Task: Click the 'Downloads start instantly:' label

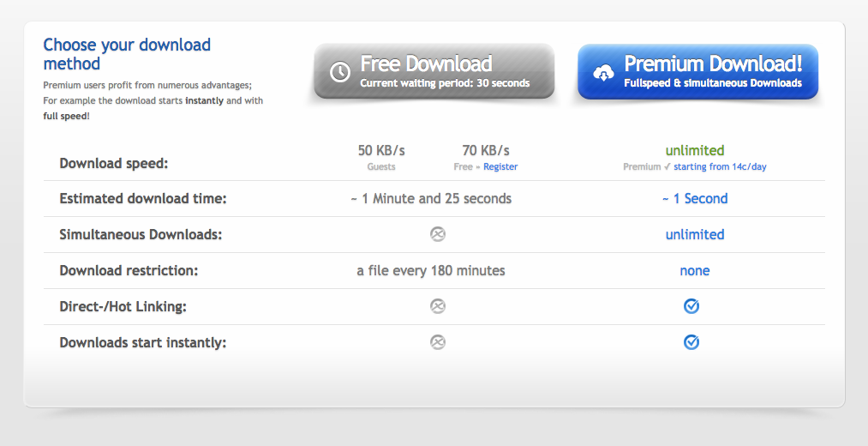Action: 143,342
